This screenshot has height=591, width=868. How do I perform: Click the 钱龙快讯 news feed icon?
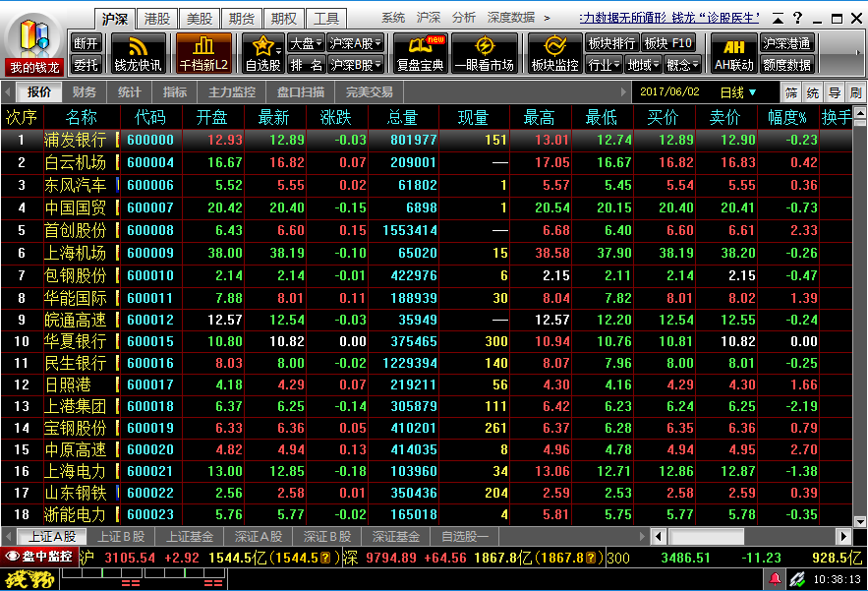(x=138, y=53)
